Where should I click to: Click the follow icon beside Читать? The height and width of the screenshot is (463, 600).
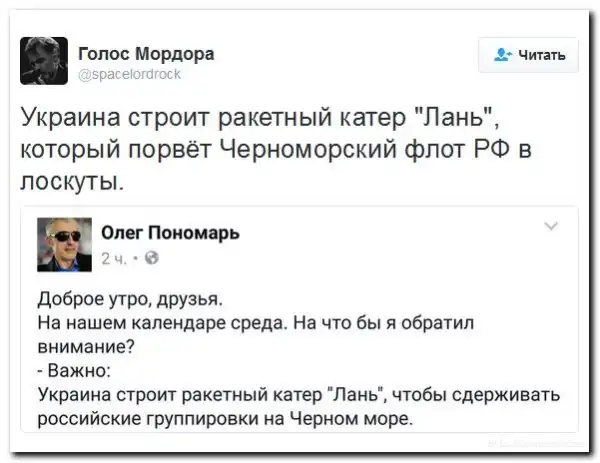tap(498, 55)
